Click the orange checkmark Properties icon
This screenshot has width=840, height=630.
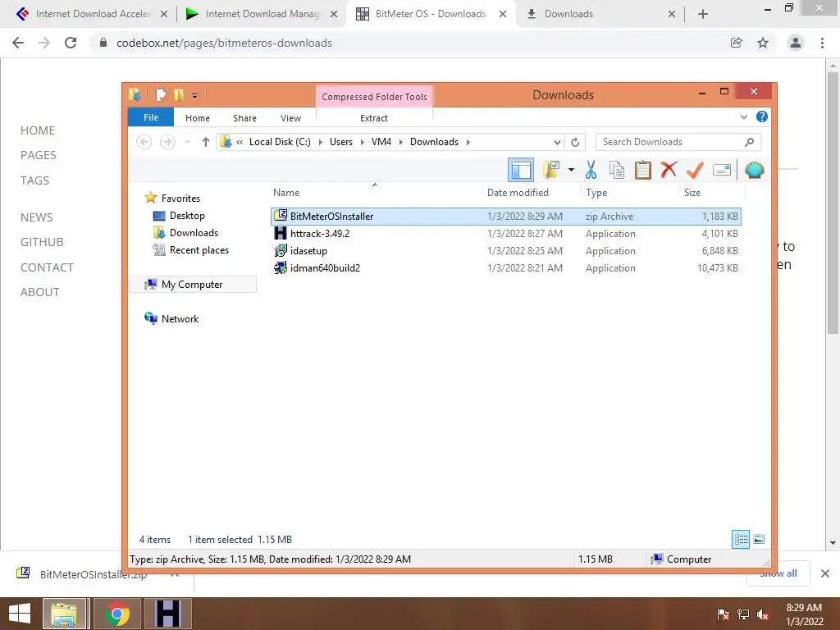coord(695,170)
